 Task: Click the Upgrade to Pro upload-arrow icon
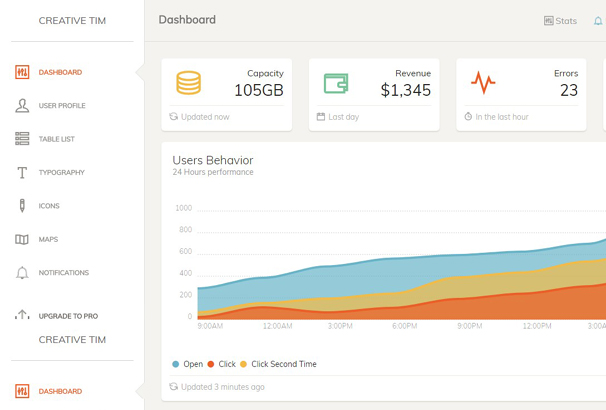click(x=22, y=315)
